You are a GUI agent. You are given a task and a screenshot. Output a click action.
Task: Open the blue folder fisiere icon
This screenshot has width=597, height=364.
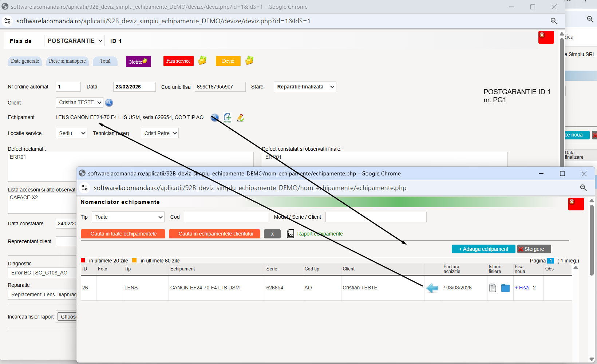[505, 288]
